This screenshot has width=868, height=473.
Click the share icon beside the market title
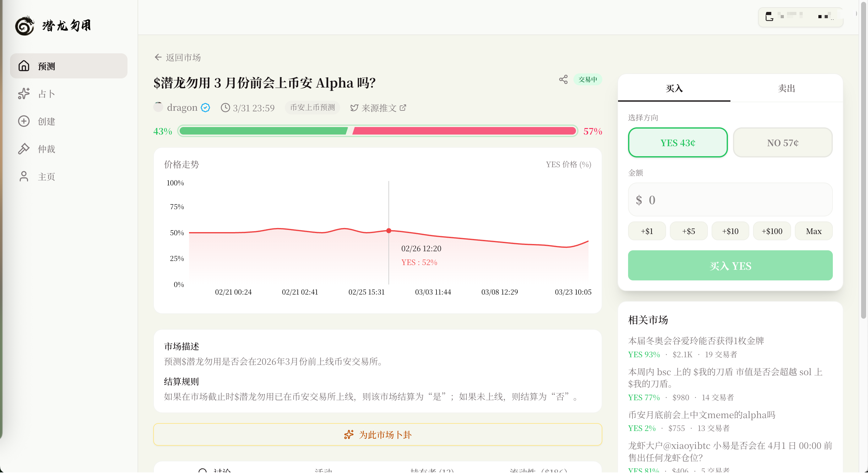coord(563,79)
